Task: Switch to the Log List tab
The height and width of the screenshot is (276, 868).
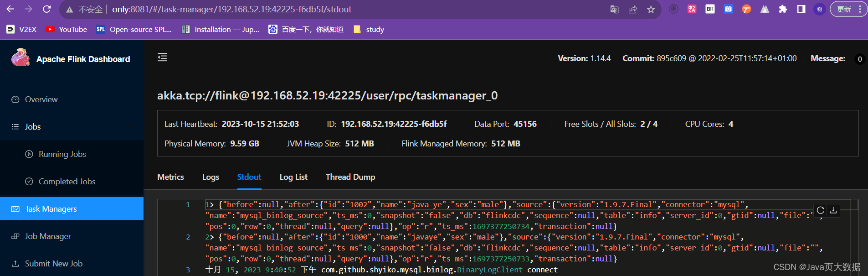Action: 293,177
